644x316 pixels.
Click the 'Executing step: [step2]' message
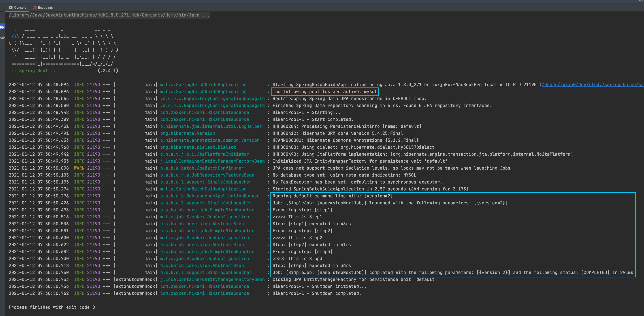tap(303, 231)
